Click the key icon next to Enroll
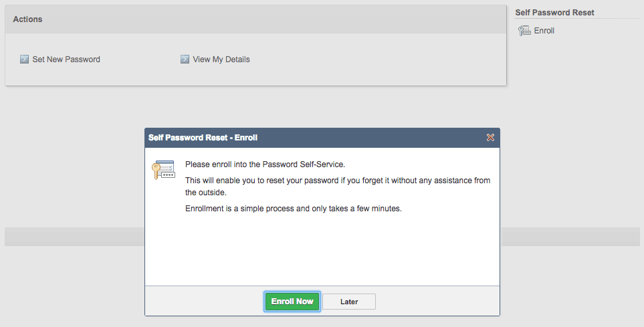The width and height of the screenshot is (644, 327). (x=524, y=31)
